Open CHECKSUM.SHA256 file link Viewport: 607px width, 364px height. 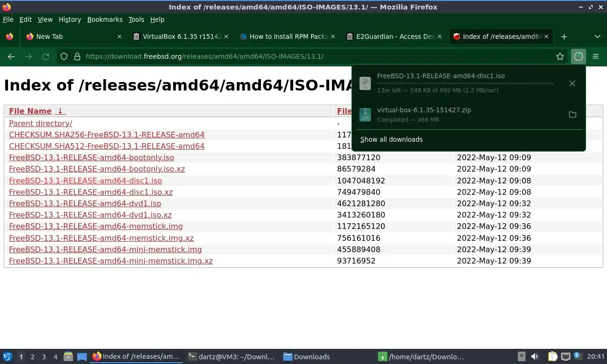107,135
